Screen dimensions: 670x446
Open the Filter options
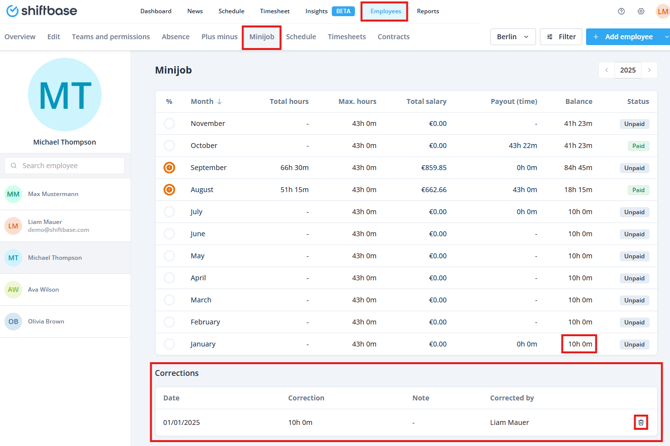point(561,37)
